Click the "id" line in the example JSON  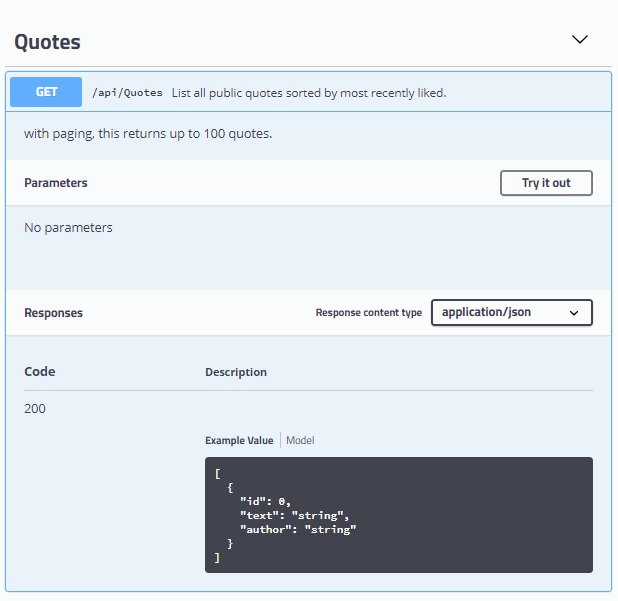[264, 502]
